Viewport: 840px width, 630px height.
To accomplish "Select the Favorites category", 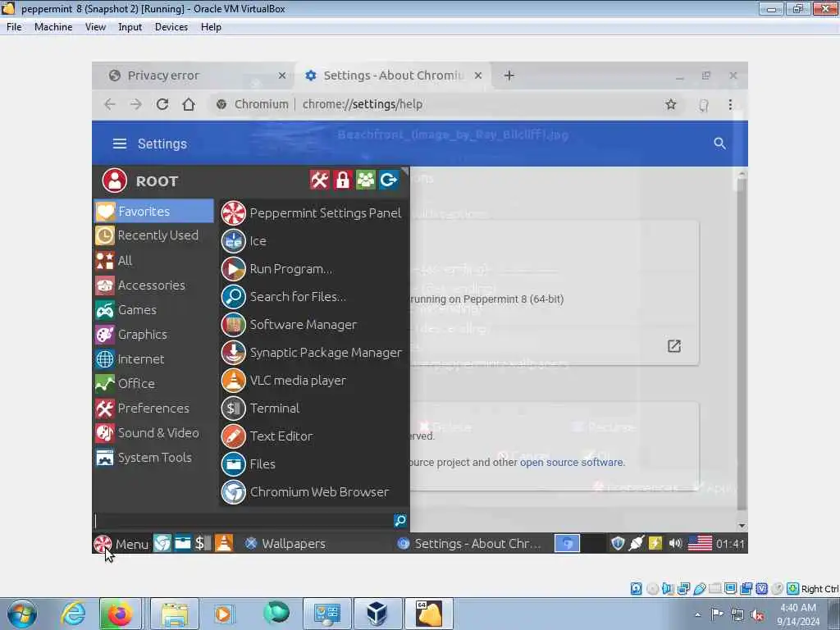I will point(153,211).
